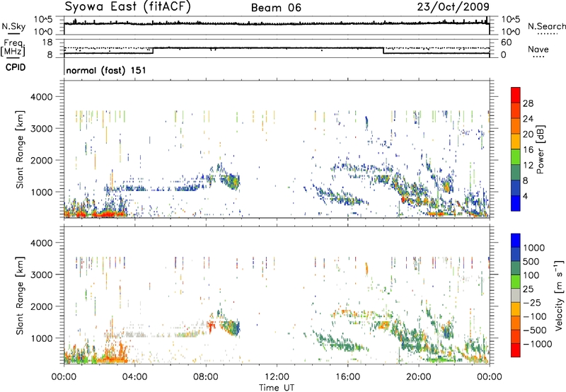Viewport: 566px width, 392px height.
Task: Select the 2000 tick in power panel
Action: 41,160
